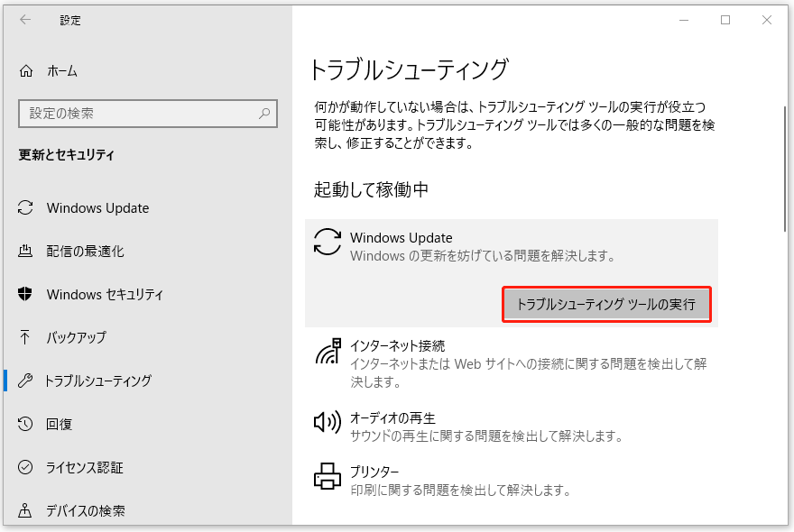Maximize the Settings window

point(725,20)
